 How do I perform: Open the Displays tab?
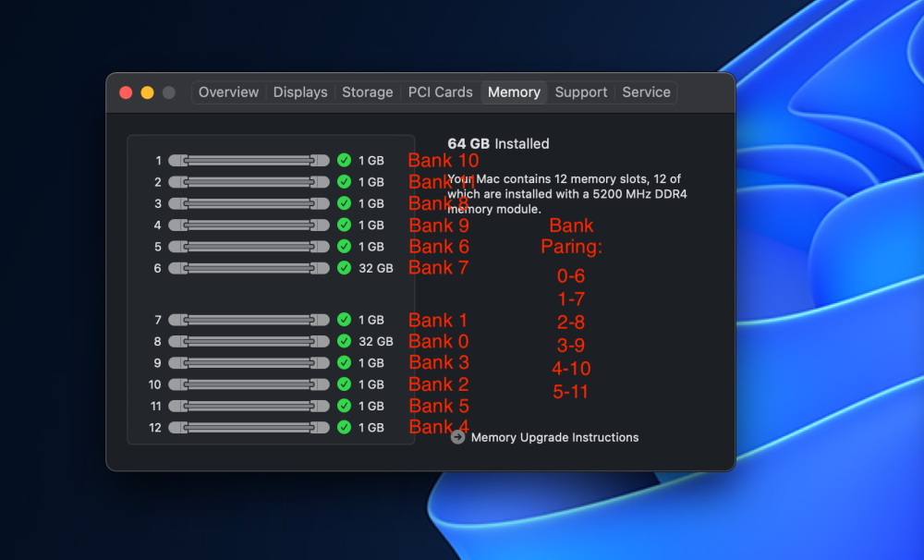click(300, 92)
